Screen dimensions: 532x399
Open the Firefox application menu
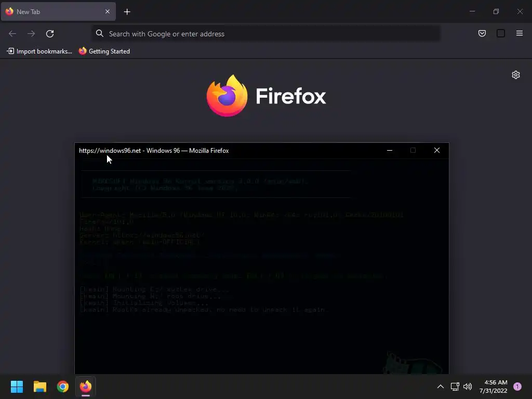click(520, 33)
